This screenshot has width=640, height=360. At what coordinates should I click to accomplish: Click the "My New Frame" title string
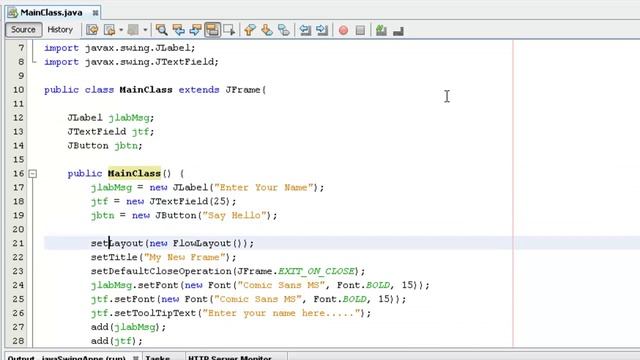tap(184, 257)
